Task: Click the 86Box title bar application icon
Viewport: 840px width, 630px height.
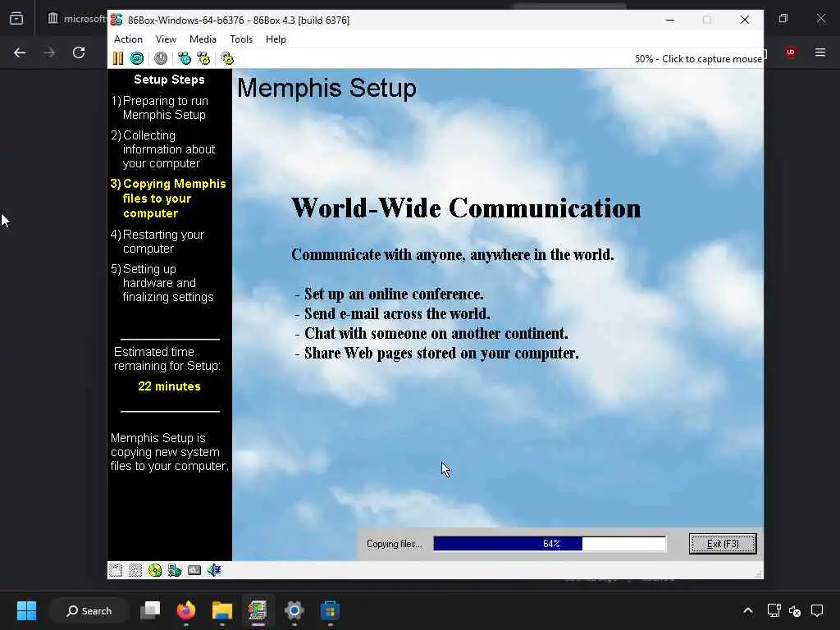Action: pyautogui.click(x=116, y=20)
